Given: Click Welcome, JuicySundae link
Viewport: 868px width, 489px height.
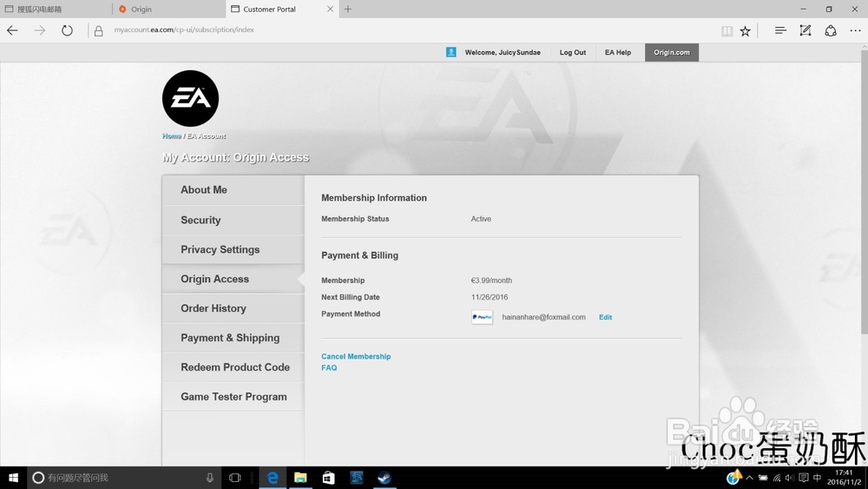Looking at the screenshot, I should click(x=503, y=53).
